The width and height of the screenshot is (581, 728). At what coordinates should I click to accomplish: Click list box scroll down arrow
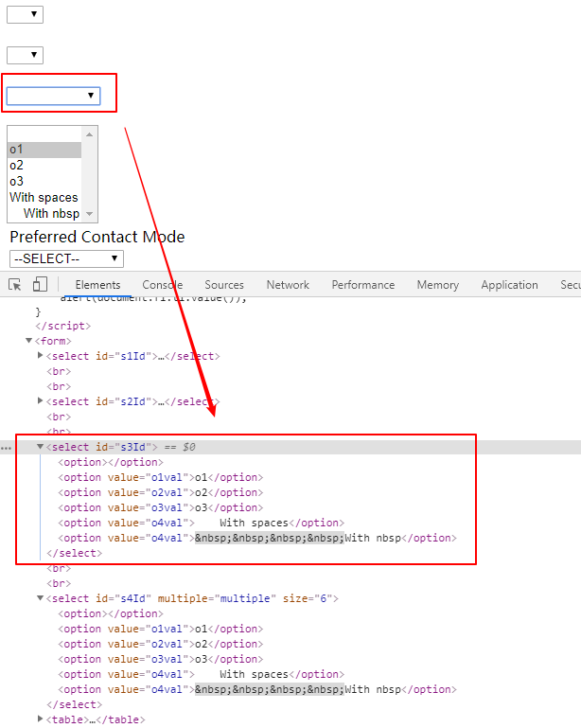click(90, 214)
